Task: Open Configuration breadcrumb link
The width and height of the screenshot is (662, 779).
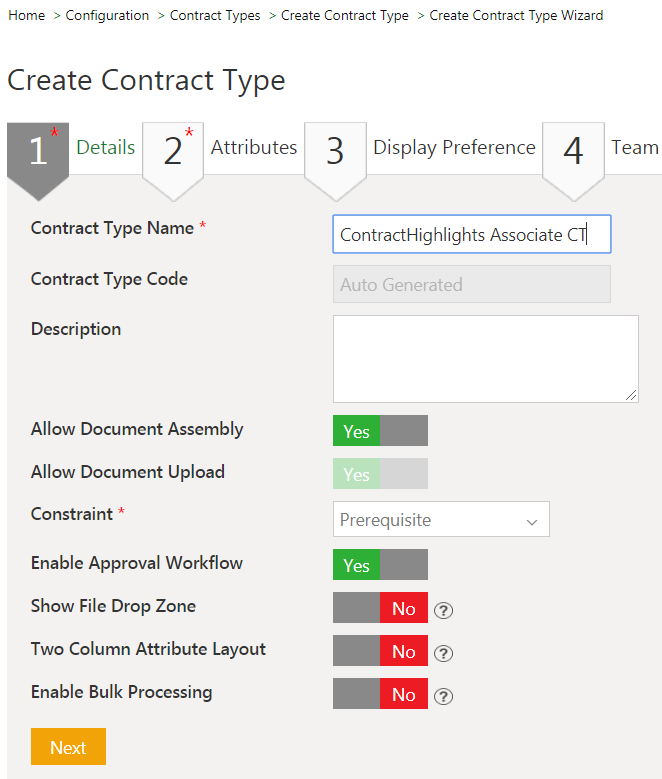Action: tap(107, 16)
